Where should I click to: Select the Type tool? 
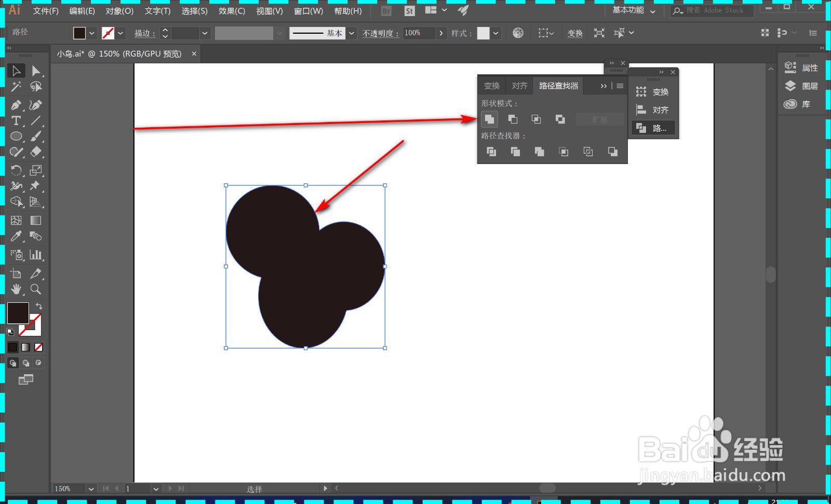(16, 121)
